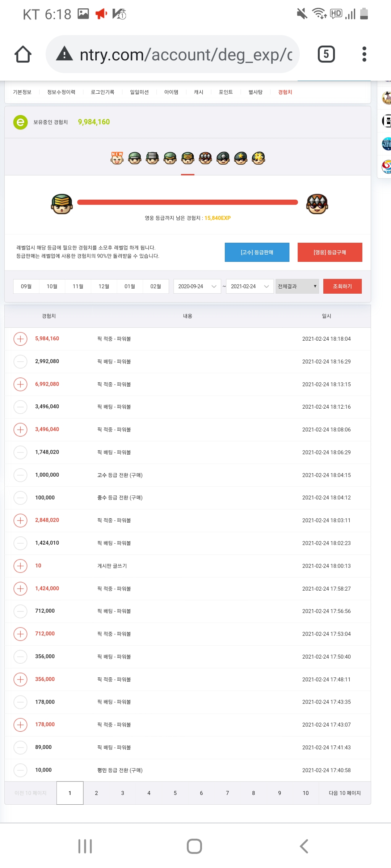Filter by the 11월 month button
The height and width of the screenshot is (868, 391).
click(x=78, y=286)
